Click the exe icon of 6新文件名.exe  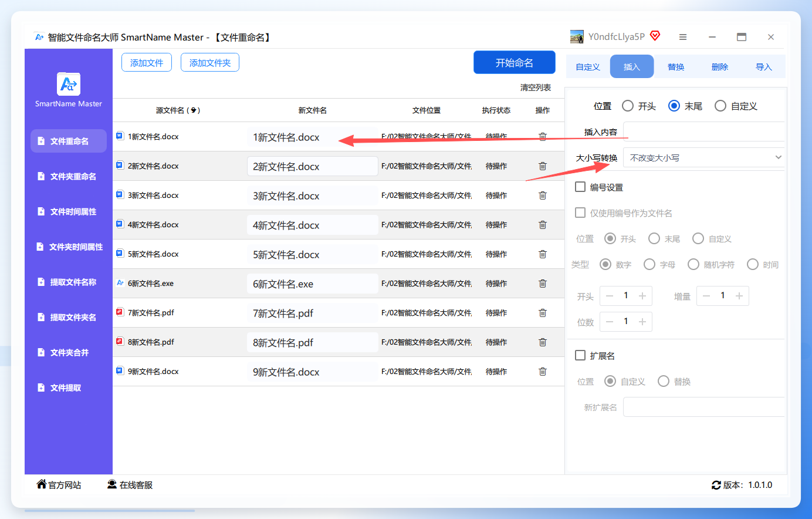120,282
